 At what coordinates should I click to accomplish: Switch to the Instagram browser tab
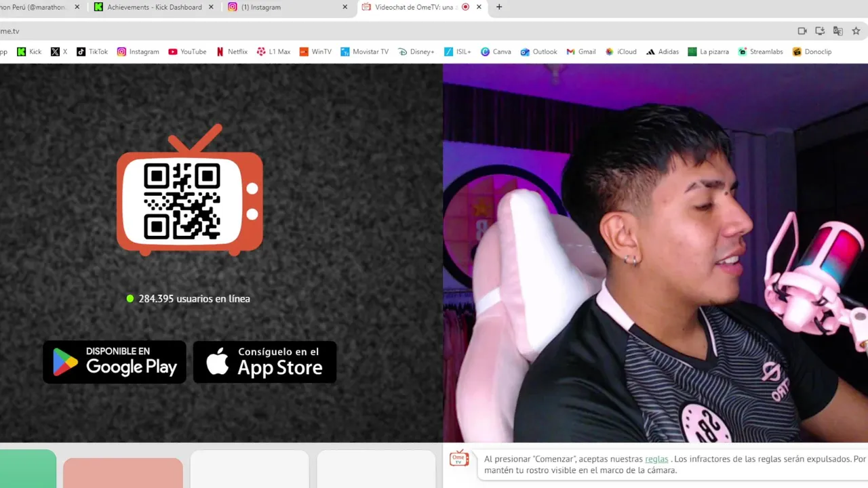288,7
